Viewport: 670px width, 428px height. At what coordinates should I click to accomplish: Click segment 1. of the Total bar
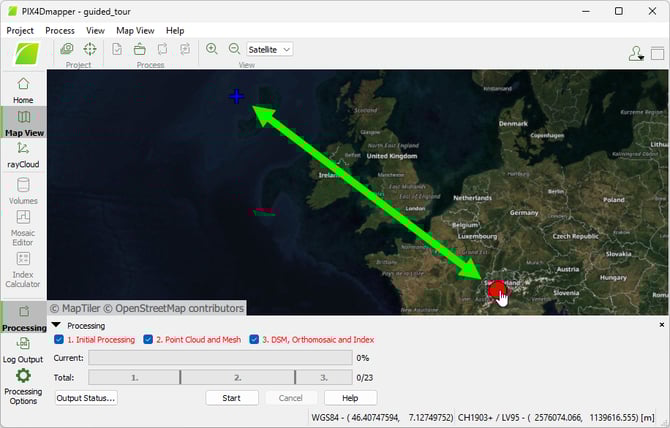click(134, 378)
